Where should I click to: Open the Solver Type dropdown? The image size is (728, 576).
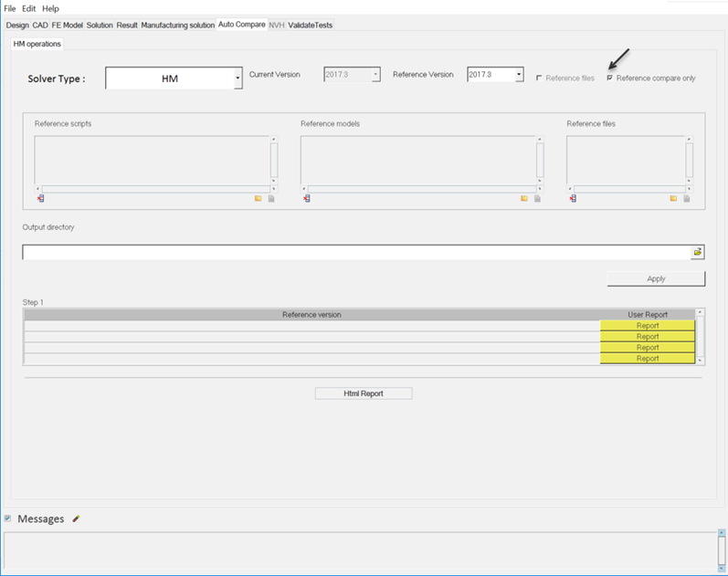(x=237, y=79)
